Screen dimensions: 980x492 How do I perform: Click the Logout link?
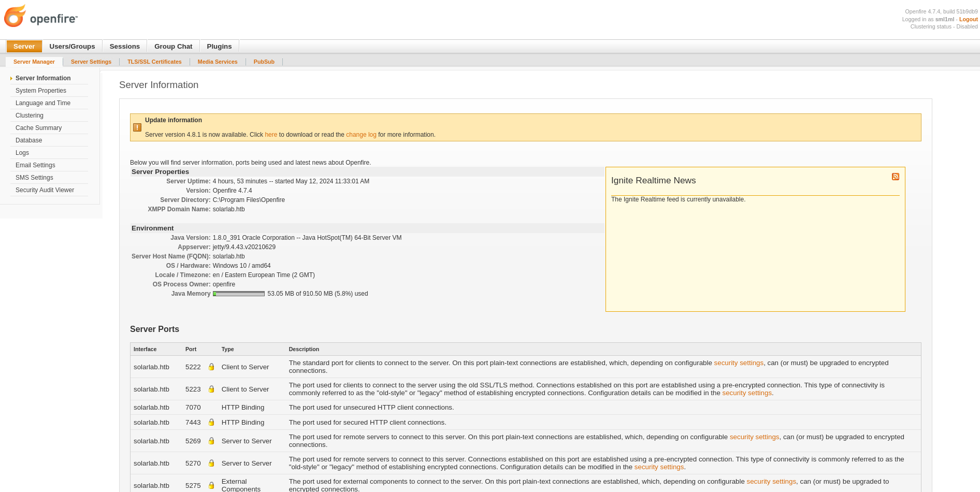pyautogui.click(x=968, y=19)
